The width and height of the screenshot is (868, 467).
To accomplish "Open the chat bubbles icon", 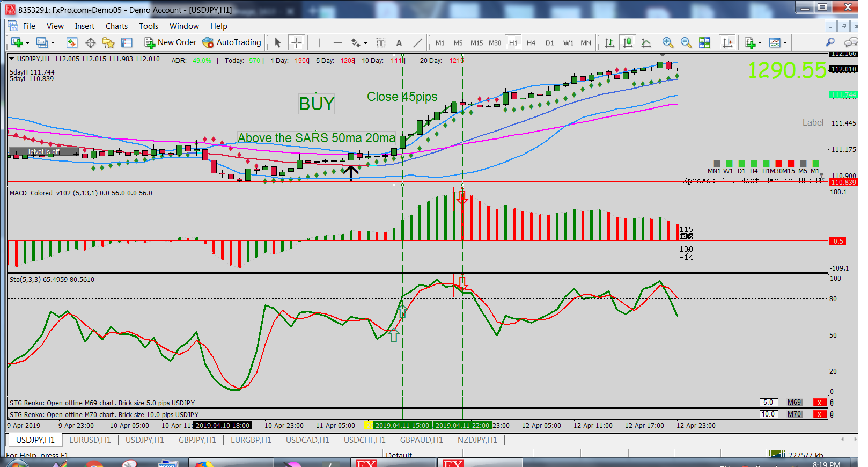I will [850, 42].
